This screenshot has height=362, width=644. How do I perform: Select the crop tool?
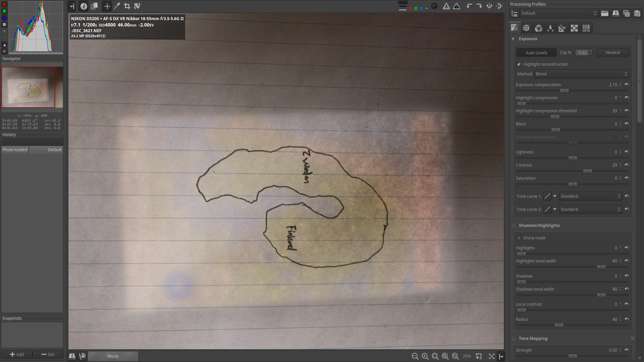pyautogui.click(x=127, y=6)
